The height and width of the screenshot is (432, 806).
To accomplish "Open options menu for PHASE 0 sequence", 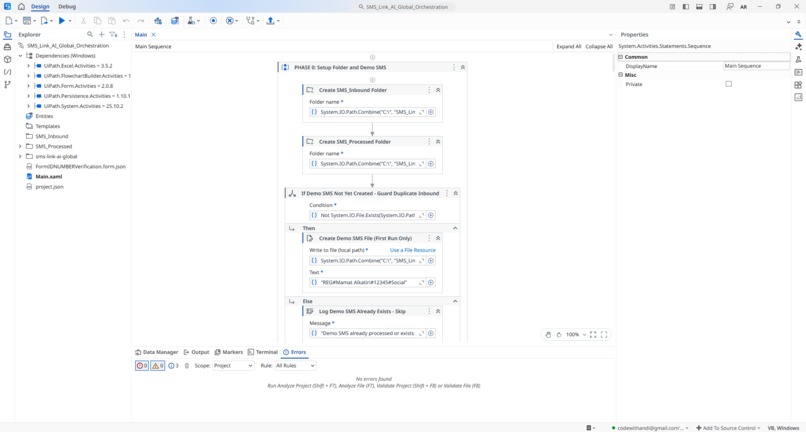I will [454, 67].
